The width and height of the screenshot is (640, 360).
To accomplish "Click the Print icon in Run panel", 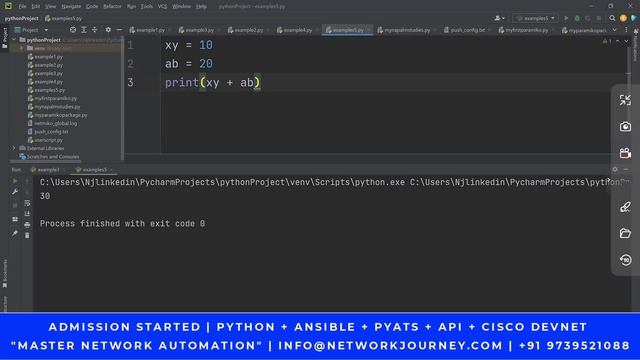I will coord(27,225).
